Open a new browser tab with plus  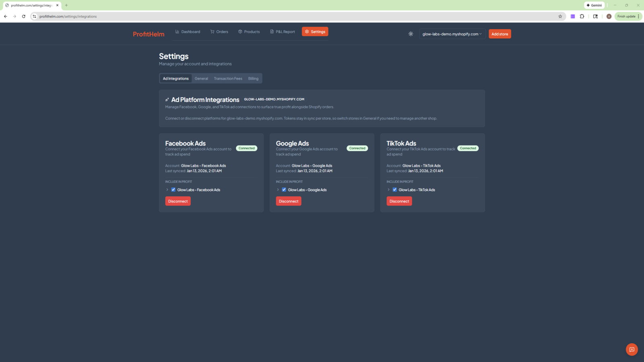66,5
